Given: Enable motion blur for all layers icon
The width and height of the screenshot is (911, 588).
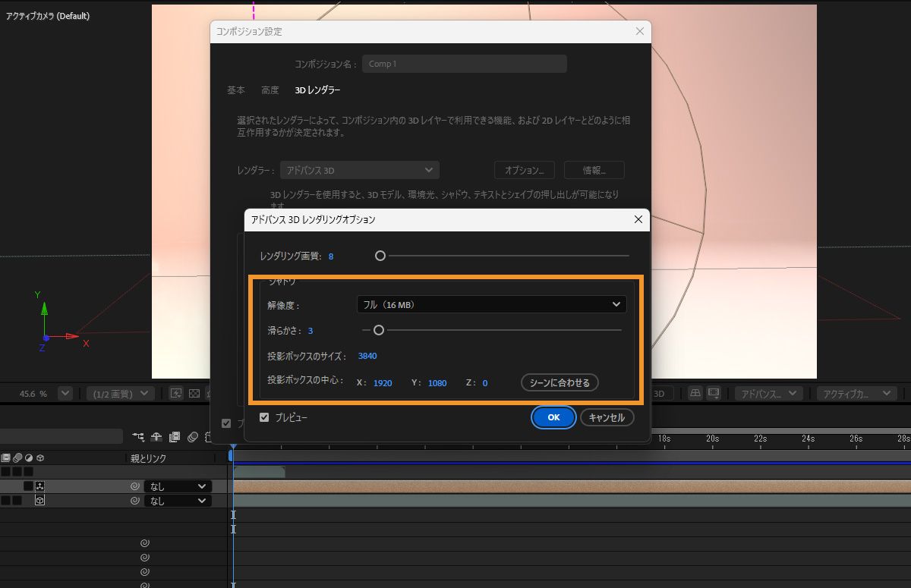Looking at the screenshot, I should tap(193, 436).
